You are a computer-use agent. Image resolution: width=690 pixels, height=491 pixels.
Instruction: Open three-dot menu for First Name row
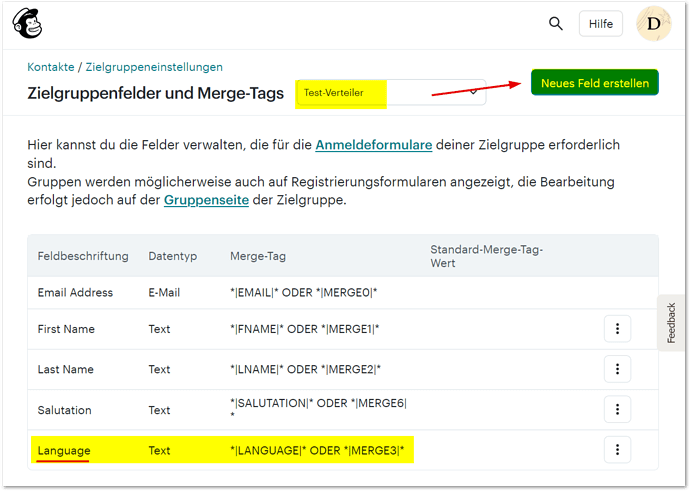tap(617, 329)
